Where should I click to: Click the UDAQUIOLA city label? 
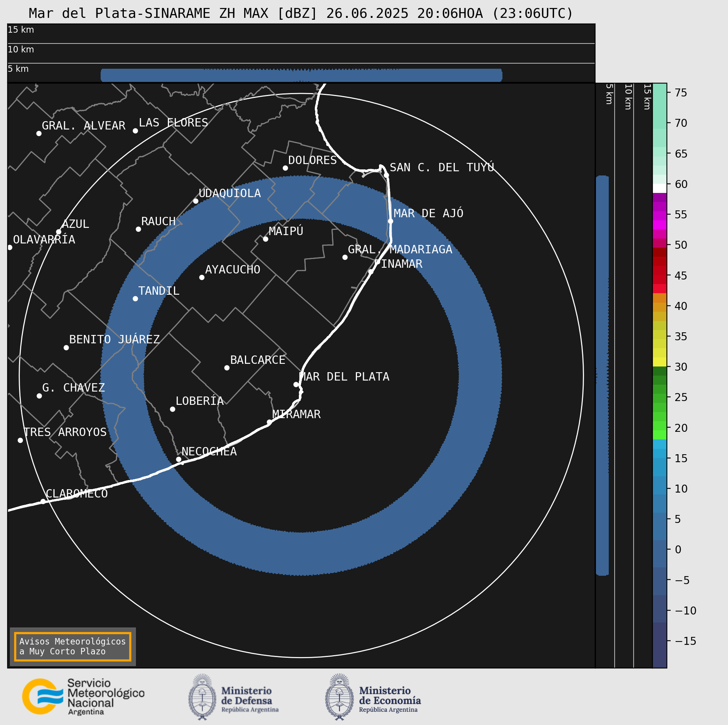(x=230, y=193)
